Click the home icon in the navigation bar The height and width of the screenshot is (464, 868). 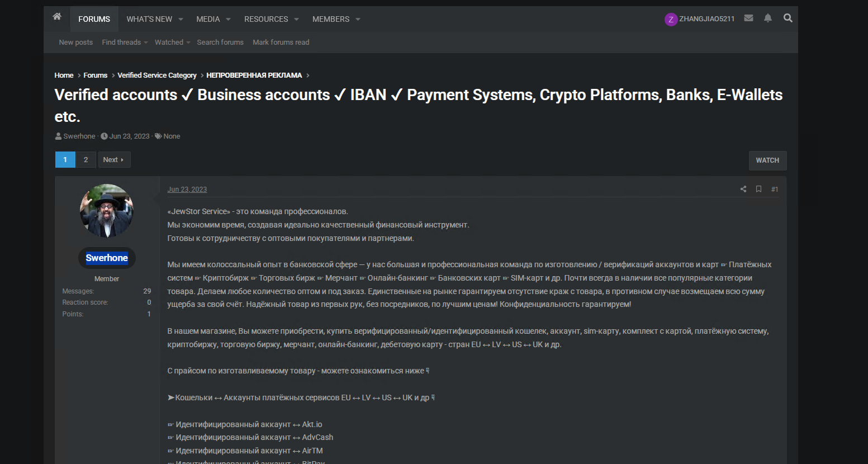pyautogui.click(x=57, y=17)
